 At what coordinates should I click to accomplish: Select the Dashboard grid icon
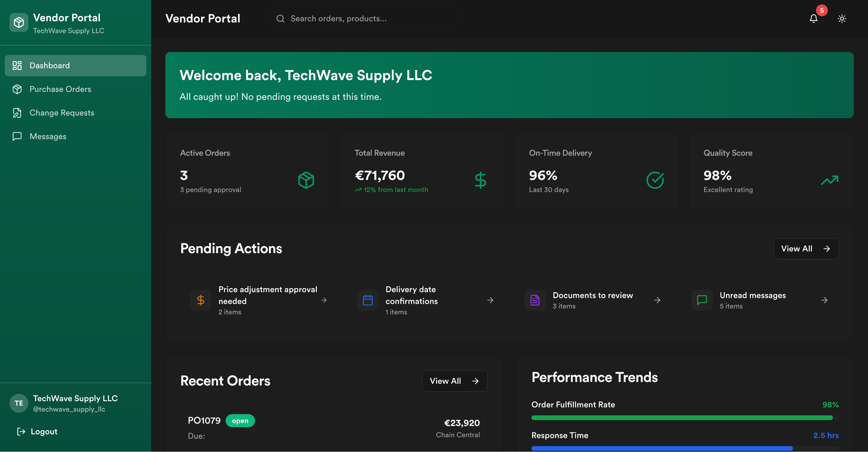pos(17,65)
